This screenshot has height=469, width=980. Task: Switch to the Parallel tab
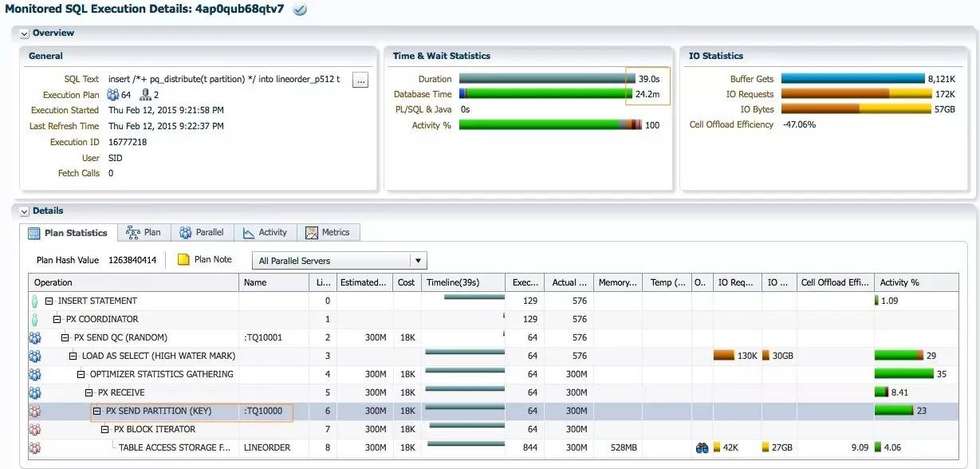click(x=202, y=232)
